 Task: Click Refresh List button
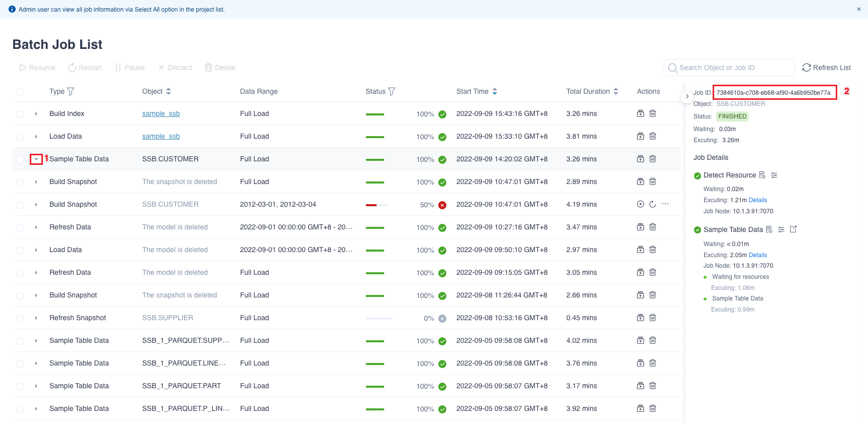point(827,68)
